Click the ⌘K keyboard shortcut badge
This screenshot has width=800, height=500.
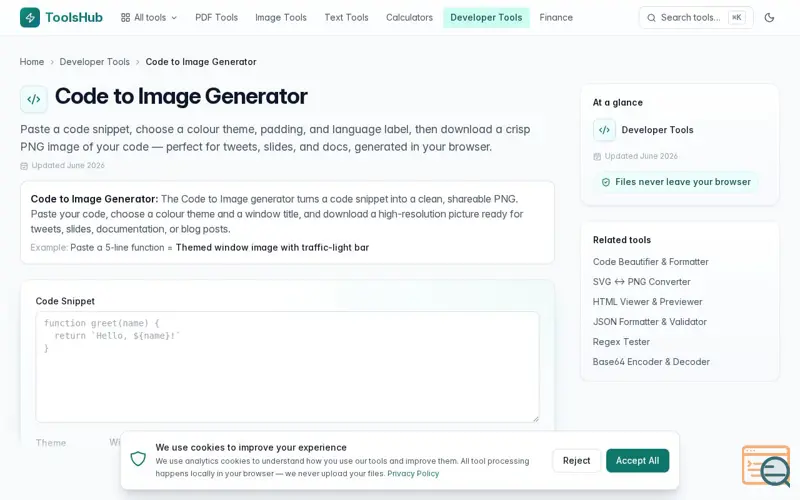click(x=736, y=17)
